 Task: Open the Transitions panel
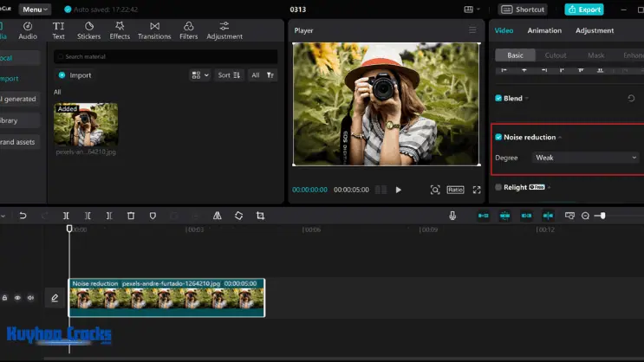(x=154, y=31)
